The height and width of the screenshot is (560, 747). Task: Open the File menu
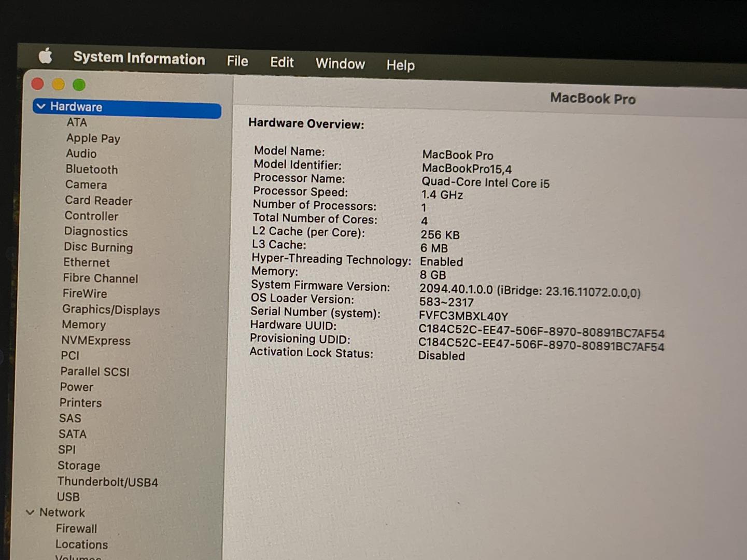pos(237,61)
